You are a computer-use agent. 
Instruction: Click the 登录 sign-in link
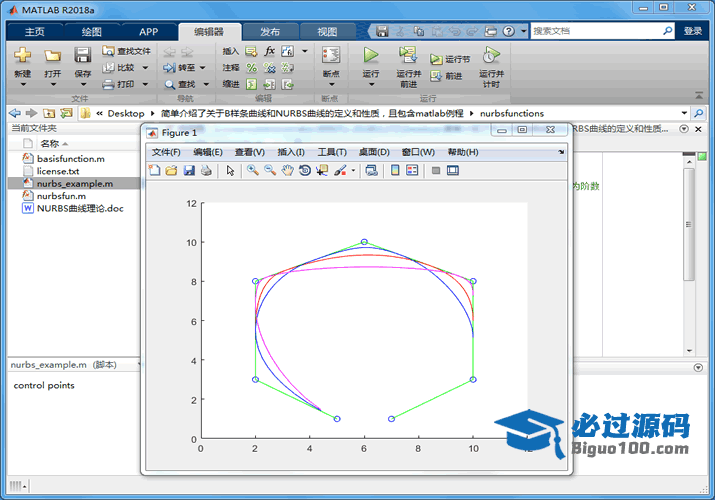[693, 31]
